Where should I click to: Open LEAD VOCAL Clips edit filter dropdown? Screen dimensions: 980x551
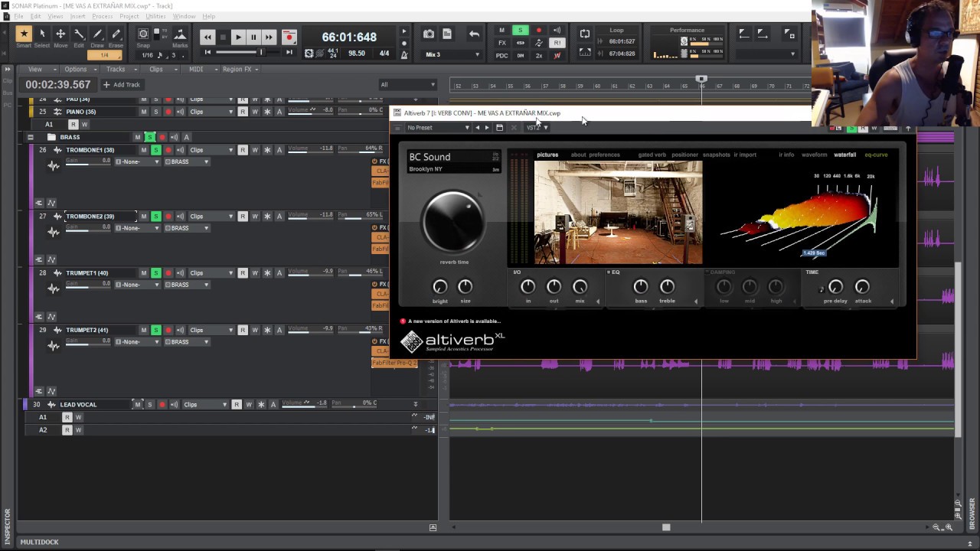coord(205,405)
